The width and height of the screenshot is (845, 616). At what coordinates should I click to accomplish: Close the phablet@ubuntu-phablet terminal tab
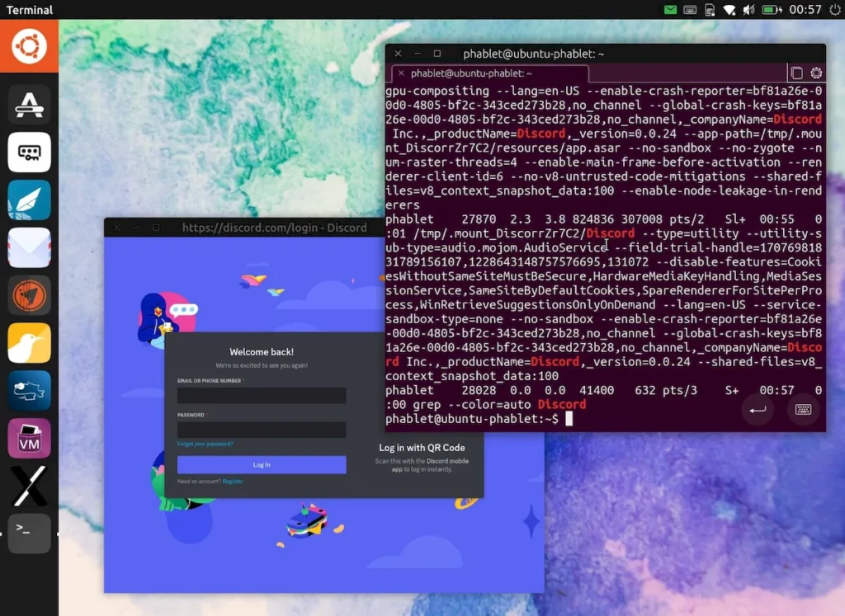click(401, 73)
